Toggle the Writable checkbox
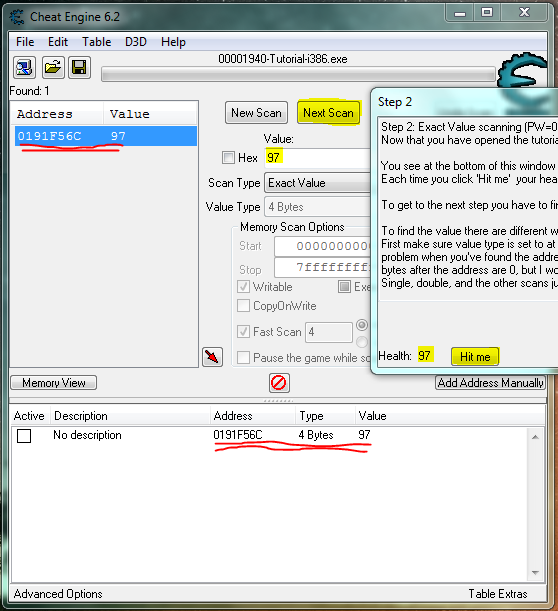 click(244, 287)
